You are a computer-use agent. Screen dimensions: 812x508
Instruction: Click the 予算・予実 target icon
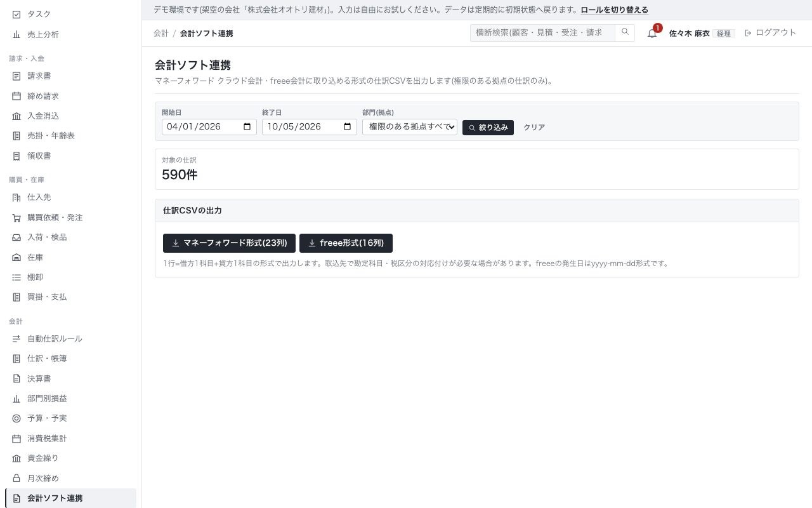16,418
